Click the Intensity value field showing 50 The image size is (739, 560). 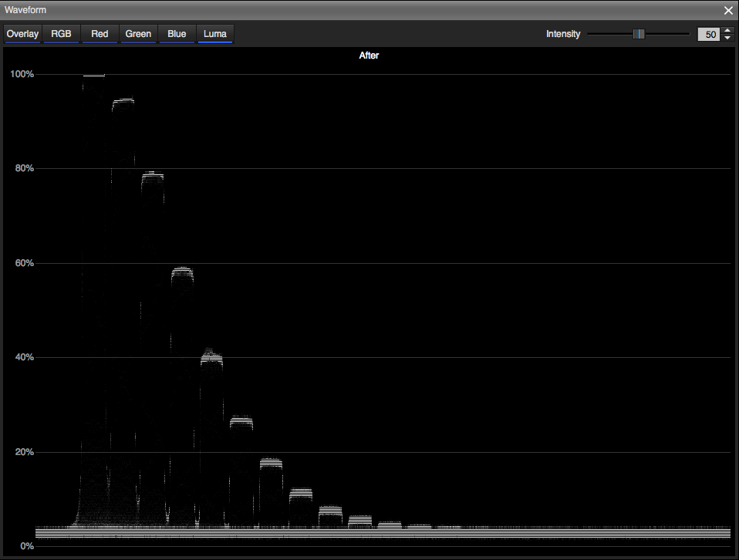tap(709, 35)
